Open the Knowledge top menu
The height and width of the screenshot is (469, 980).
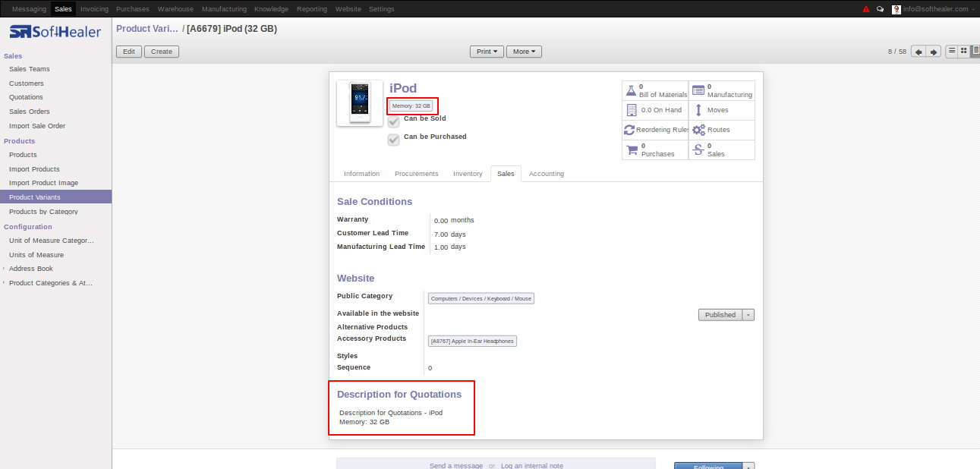tap(271, 9)
